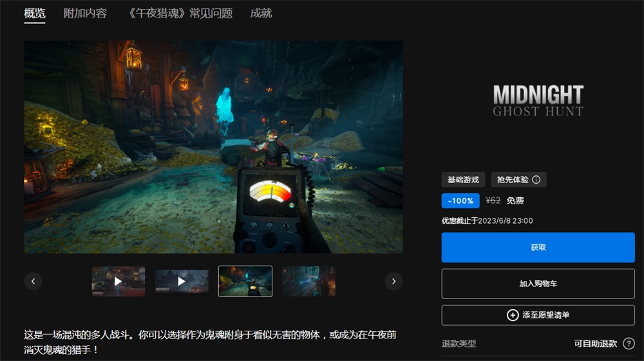Viewport: 644px width, 361px height.
Task: Click the 基础游戏 tag
Action: 463,180
